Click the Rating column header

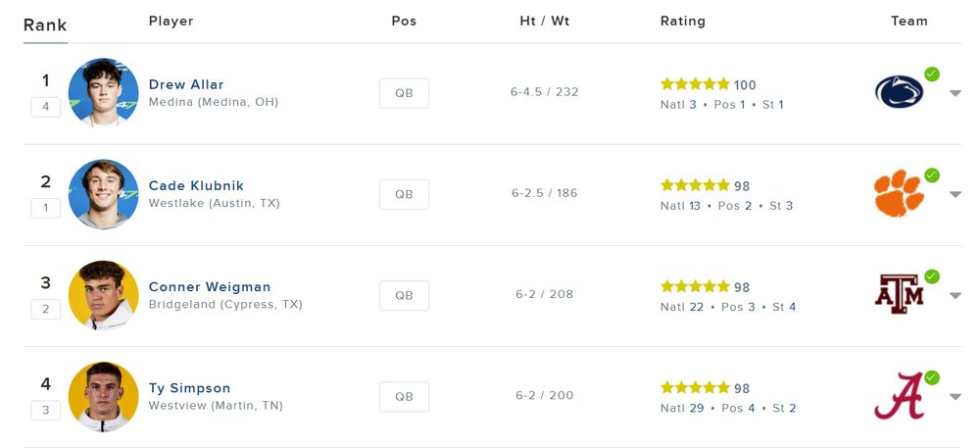tap(683, 21)
